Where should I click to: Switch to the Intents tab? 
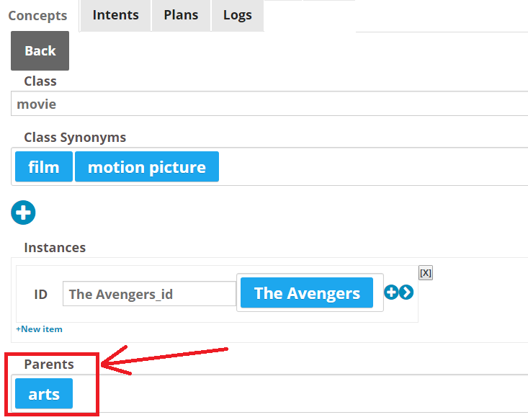point(115,15)
